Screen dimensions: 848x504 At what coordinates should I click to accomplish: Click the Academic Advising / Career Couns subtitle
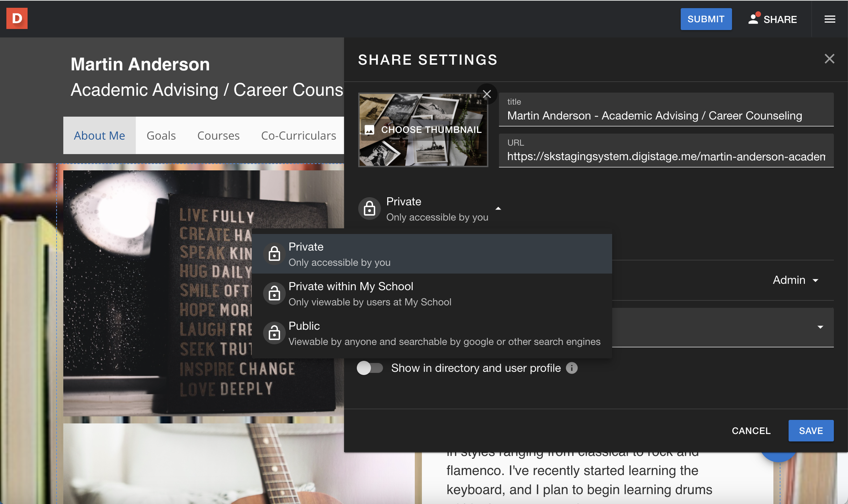207,90
